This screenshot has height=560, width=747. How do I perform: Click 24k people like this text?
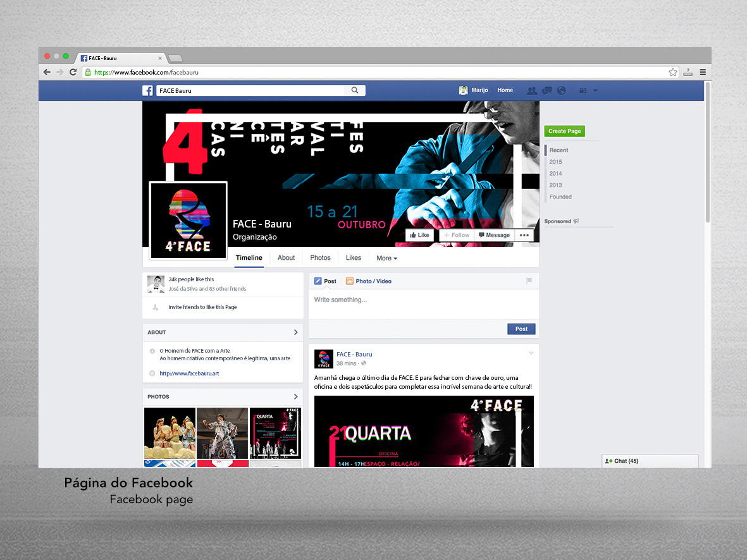191,279
